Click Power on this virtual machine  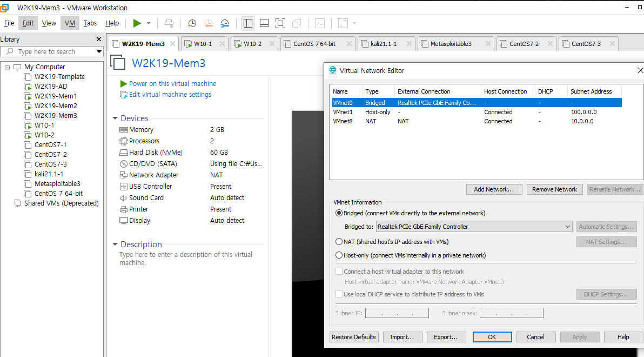(172, 83)
